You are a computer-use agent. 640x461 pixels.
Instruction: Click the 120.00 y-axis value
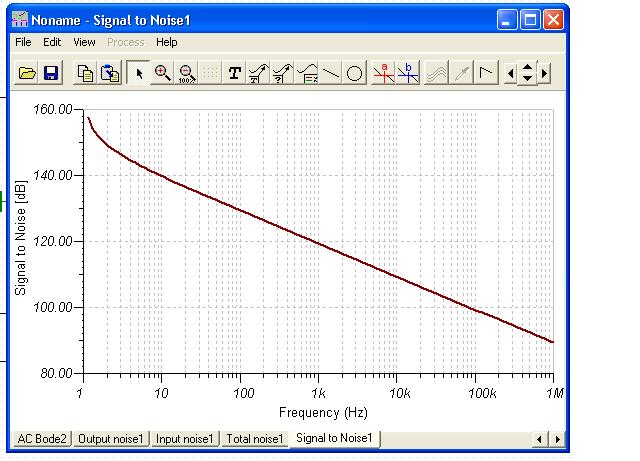53,241
